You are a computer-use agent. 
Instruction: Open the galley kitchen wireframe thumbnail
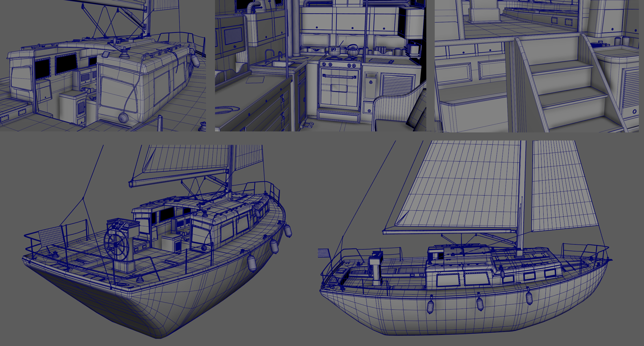click(x=320, y=66)
